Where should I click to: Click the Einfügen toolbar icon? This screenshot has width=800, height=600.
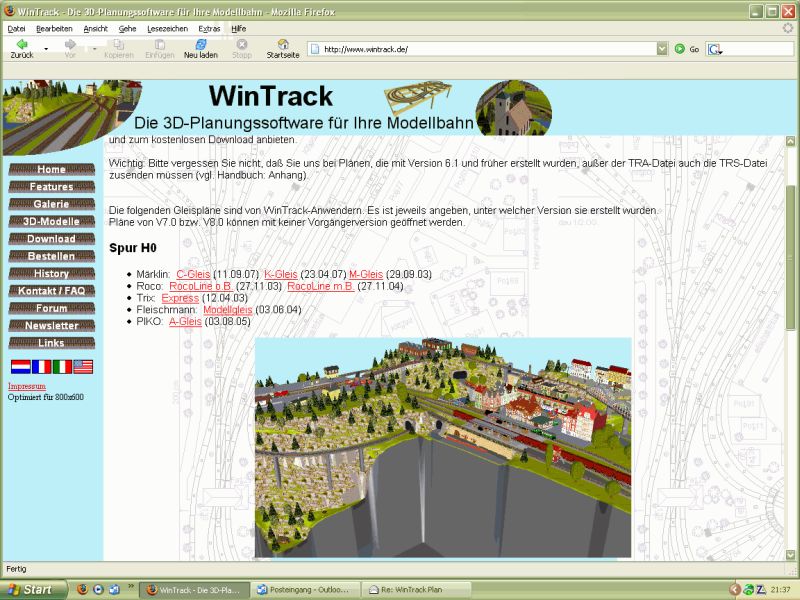(160, 44)
